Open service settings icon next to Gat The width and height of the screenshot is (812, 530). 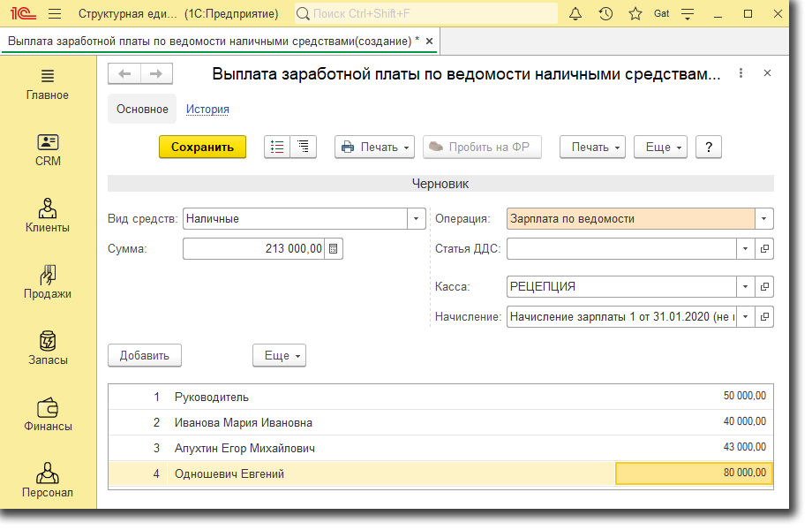[x=688, y=14]
